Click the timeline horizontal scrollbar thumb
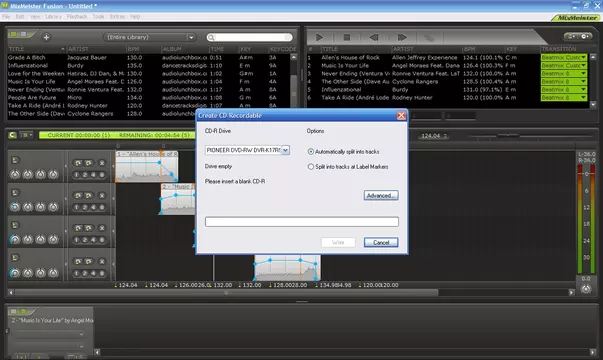 [x=226, y=293]
